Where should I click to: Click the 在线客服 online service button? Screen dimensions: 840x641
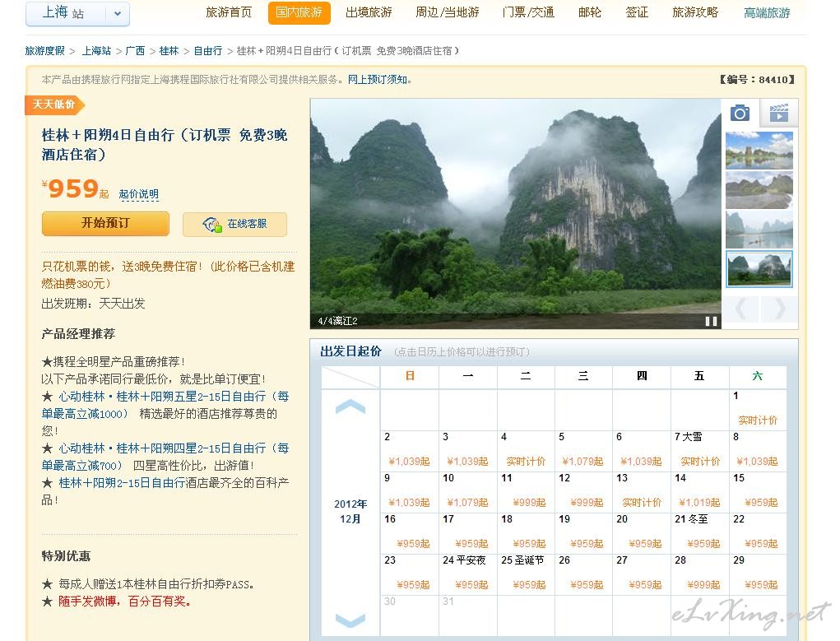point(234,224)
